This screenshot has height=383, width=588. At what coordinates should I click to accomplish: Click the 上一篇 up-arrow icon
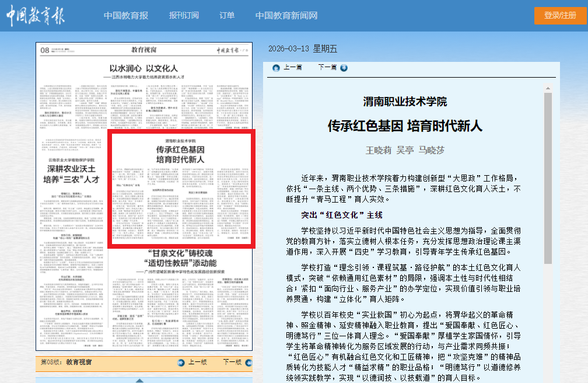(276, 68)
